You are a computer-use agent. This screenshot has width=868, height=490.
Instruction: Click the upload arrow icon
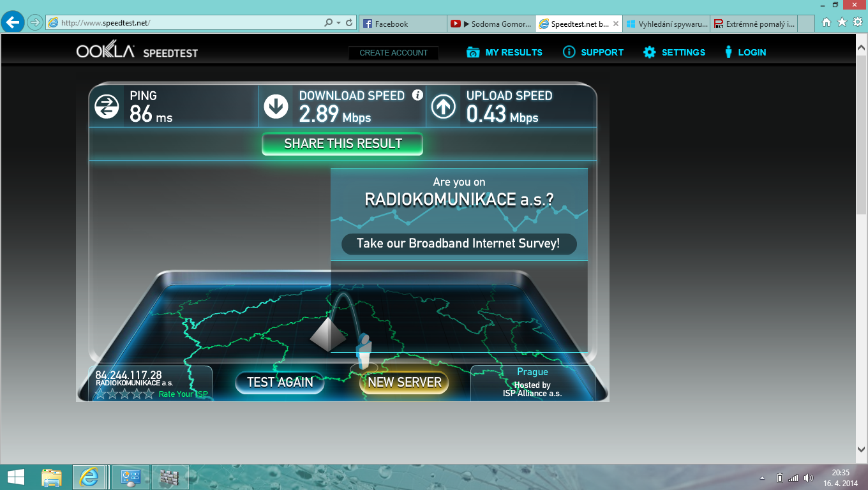click(444, 107)
